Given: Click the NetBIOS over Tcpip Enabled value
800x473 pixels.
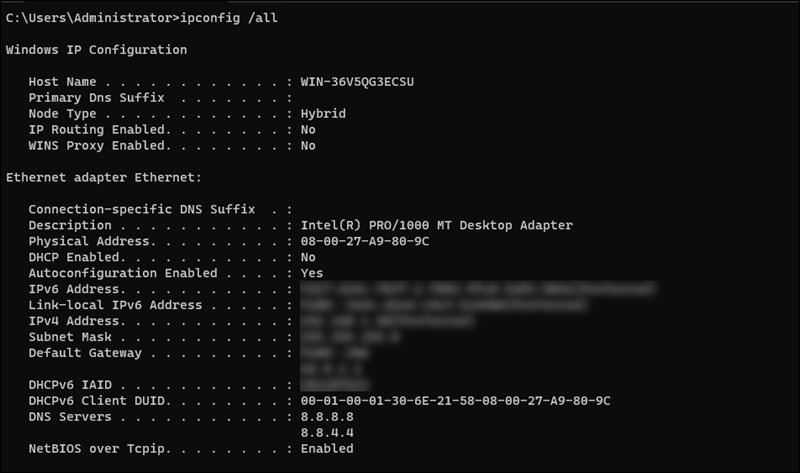Looking at the screenshot, I should (327, 449).
